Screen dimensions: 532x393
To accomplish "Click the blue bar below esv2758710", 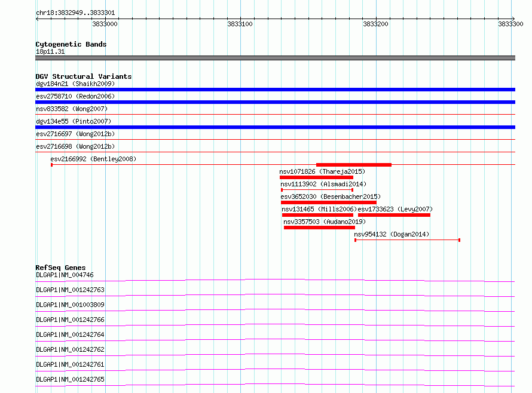I will (275, 102).
